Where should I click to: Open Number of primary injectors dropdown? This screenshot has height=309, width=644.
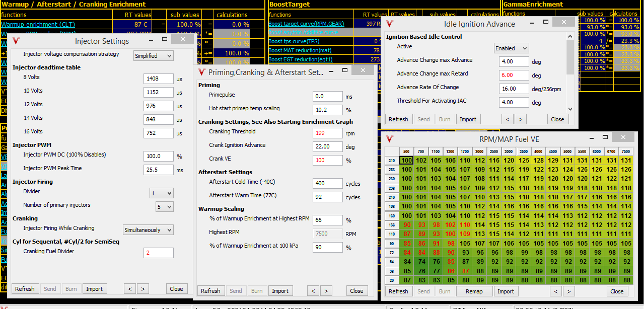165,207
